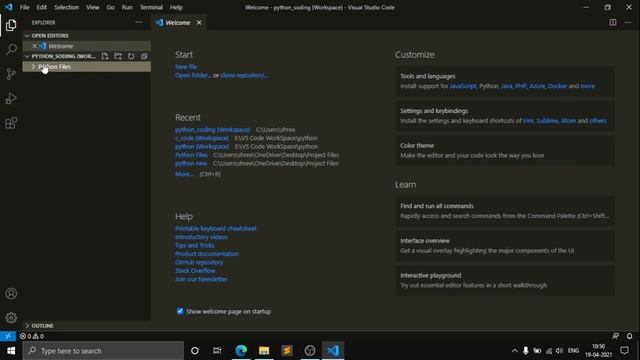640x360 pixels.
Task: Open remote window indicator in status bar
Action: click(8, 336)
